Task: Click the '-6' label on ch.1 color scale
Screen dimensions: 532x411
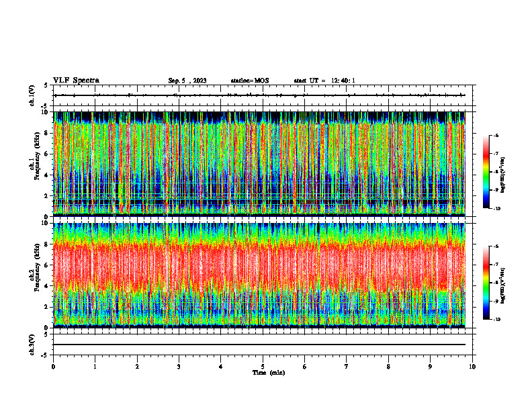Action: click(496, 135)
